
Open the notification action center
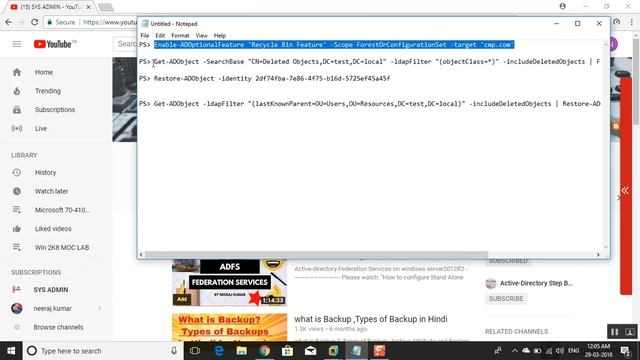click(626, 351)
